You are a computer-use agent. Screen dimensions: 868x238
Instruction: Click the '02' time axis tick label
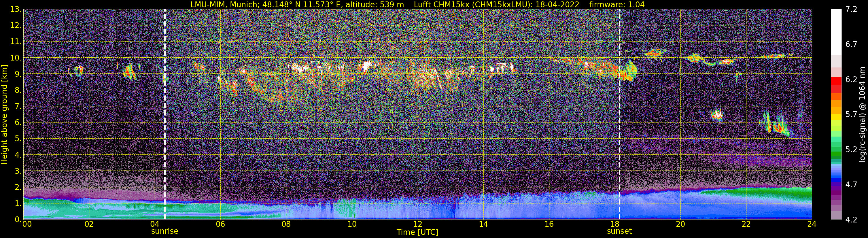tap(89, 224)
